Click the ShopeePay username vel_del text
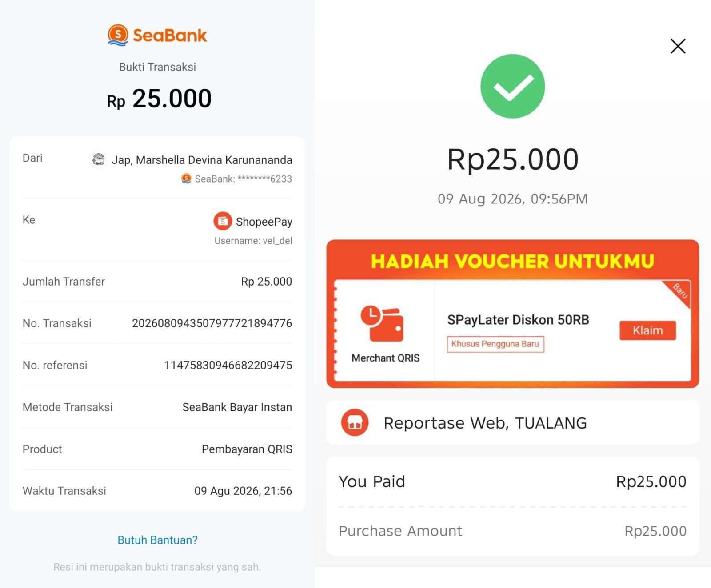 [253, 241]
